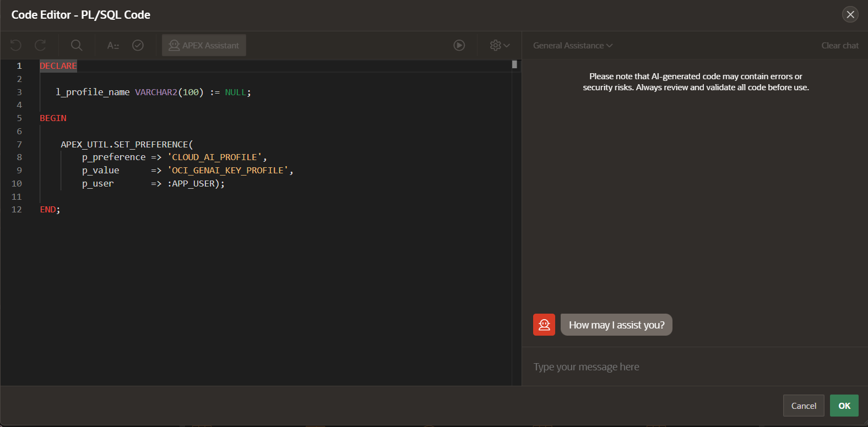The height and width of the screenshot is (427, 868).
Task: Click the How may I assist you? message
Action: 616,325
